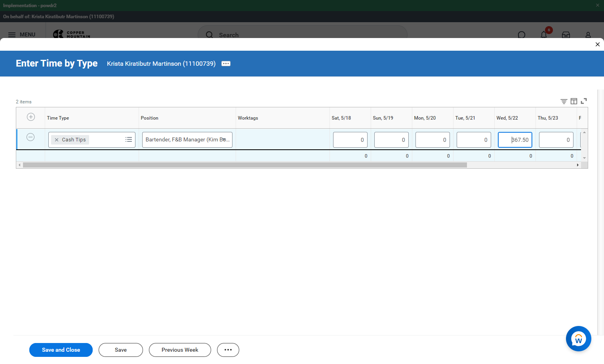Open the more actions ellipsis button
Image resolution: width=604 pixels, height=364 pixels.
point(228,350)
